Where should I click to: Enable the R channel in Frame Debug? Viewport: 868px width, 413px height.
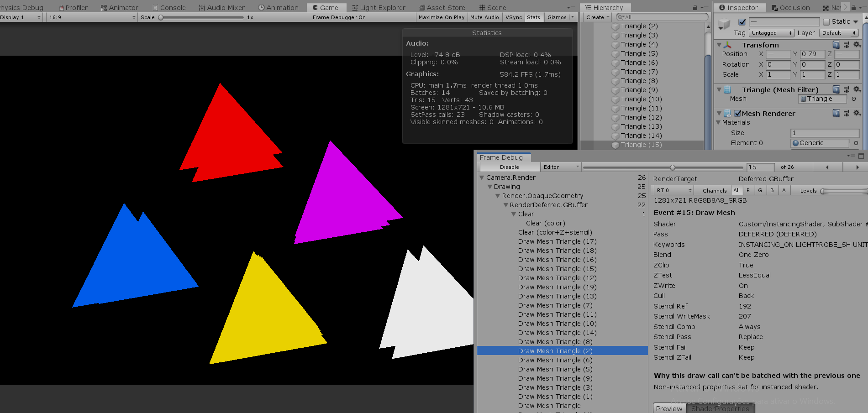coord(748,190)
